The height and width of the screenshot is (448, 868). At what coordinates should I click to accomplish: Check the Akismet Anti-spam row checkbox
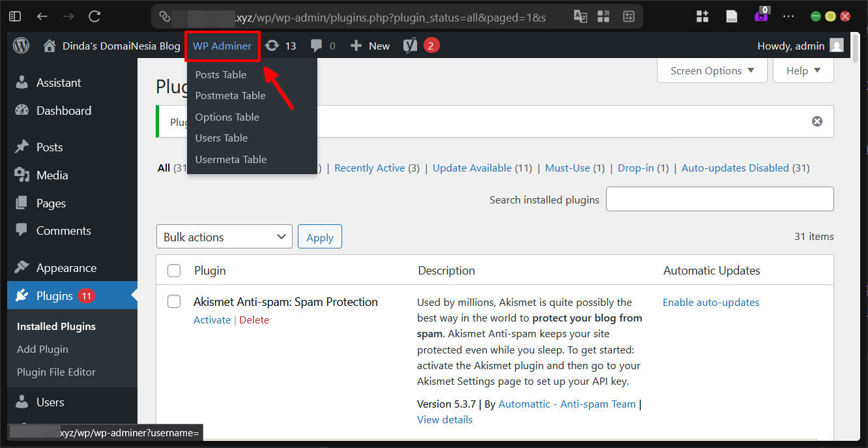[x=174, y=301]
